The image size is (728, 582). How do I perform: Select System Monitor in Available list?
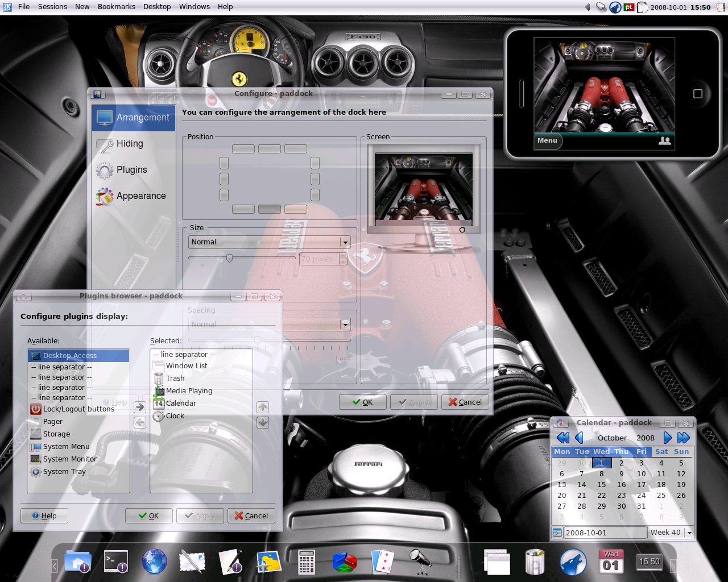78,459
